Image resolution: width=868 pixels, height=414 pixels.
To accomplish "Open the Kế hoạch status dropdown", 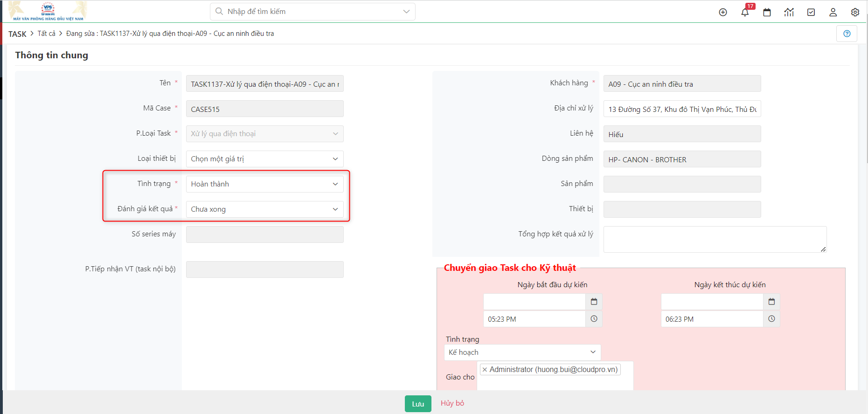I will point(522,352).
